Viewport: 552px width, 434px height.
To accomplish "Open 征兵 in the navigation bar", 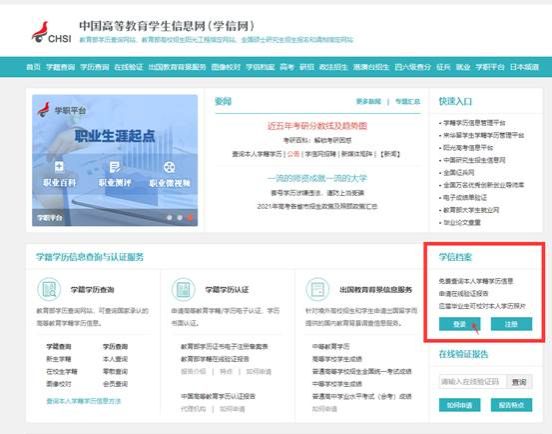I will click(x=443, y=67).
